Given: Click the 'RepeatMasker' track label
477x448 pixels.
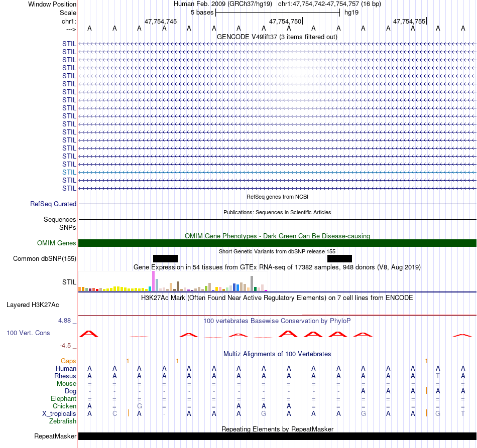Looking at the screenshot, I should point(55,436).
